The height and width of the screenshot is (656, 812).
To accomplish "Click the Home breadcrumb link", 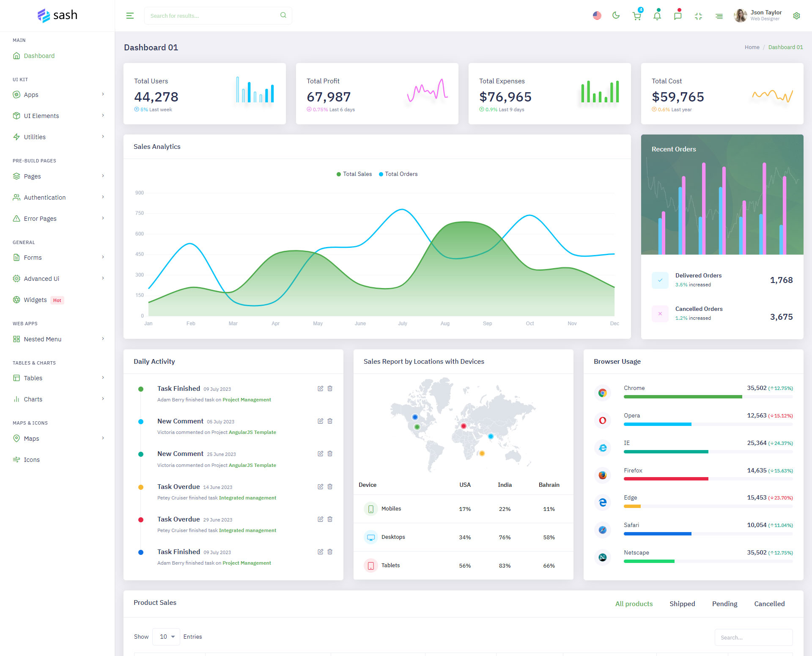I will coord(752,47).
